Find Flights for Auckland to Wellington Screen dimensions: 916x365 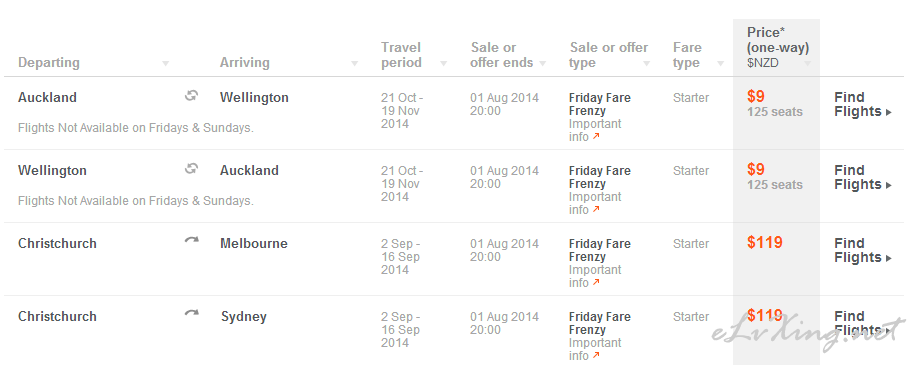pyautogui.click(x=863, y=105)
